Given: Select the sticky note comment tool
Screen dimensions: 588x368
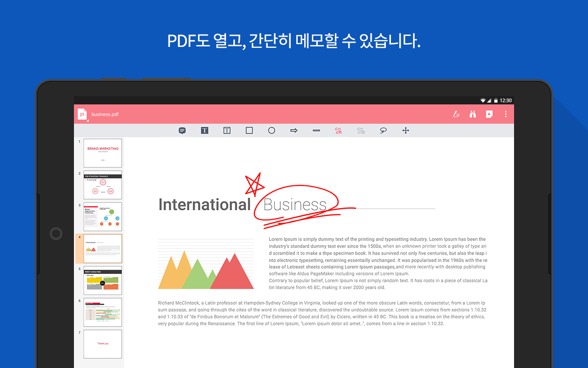Looking at the screenshot, I should 182,131.
